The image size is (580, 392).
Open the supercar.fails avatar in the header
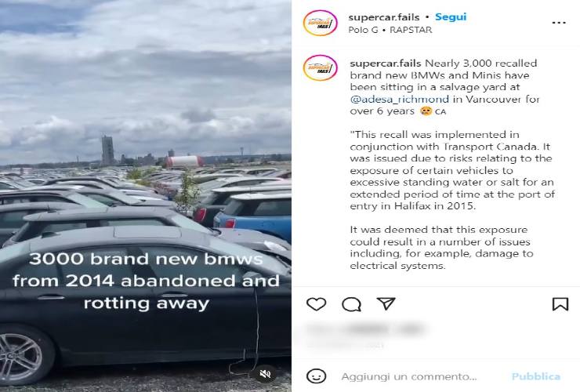point(321,23)
